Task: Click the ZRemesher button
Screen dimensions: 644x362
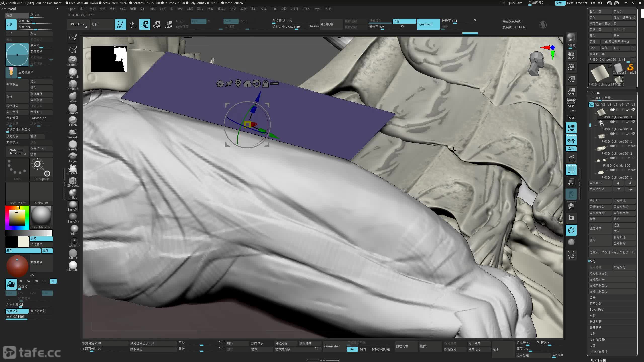Action: [332, 346]
